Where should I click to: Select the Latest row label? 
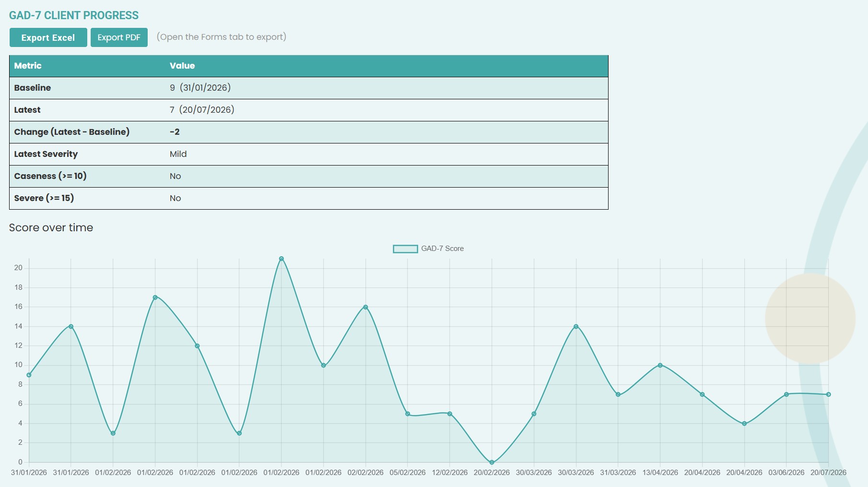tap(27, 110)
